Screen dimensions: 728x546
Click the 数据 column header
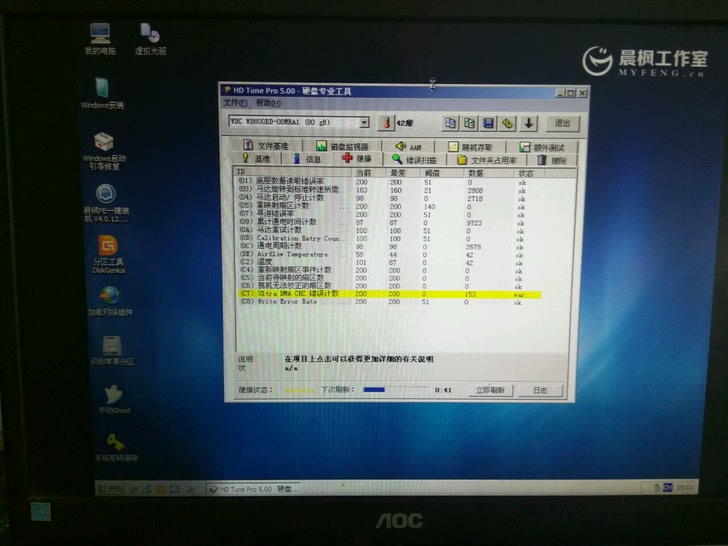pos(488,173)
